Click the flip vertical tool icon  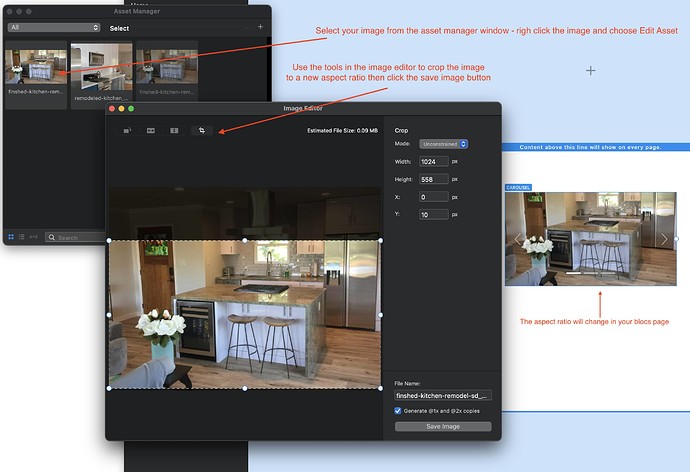(x=174, y=130)
